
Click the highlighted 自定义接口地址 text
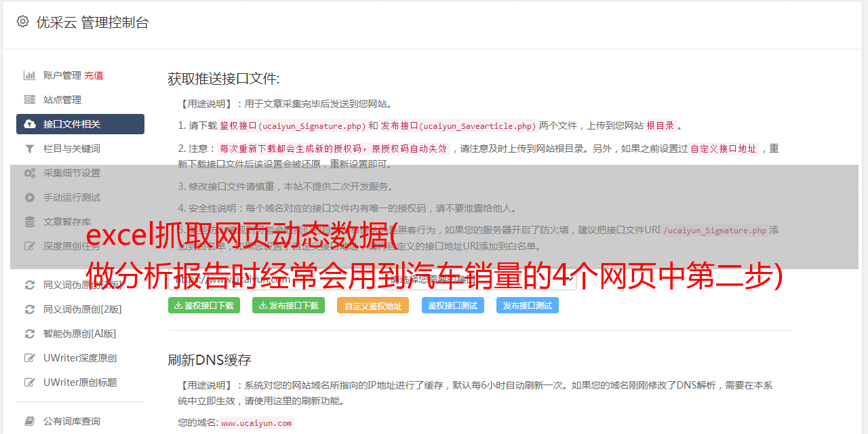pyautogui.click(x=724, y=149)
